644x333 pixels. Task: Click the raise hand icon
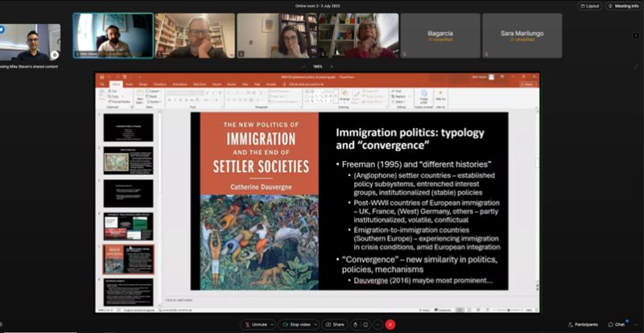point(357,324)
